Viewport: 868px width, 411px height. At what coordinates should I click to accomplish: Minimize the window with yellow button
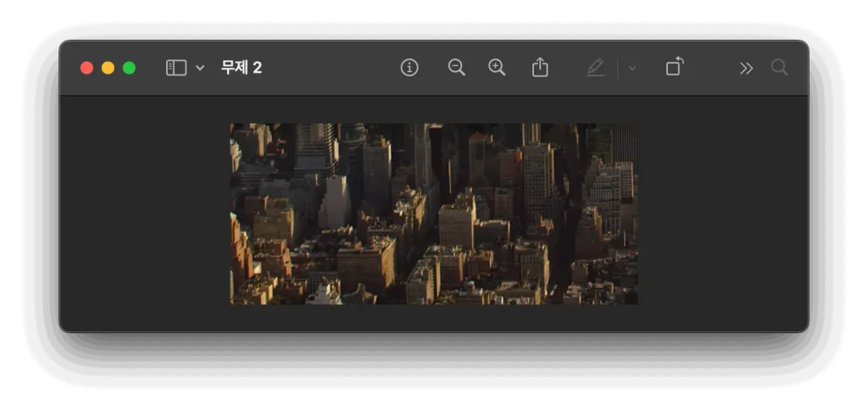coord(108,68)
